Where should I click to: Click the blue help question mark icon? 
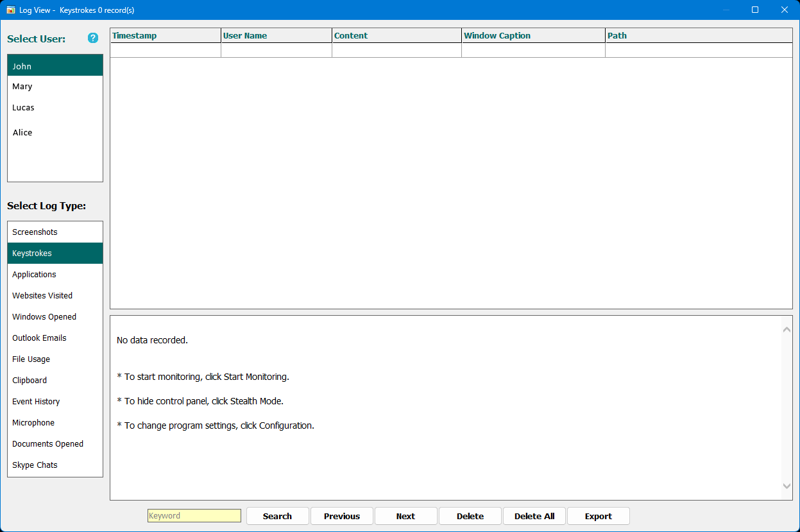[x=93, y=38]
